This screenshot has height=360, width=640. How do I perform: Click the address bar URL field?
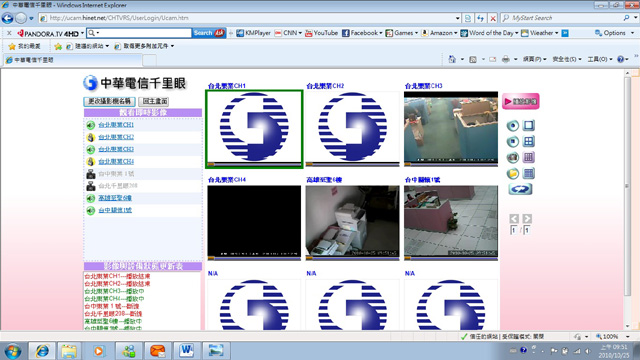pyautogui.click(x=247, y=18)
